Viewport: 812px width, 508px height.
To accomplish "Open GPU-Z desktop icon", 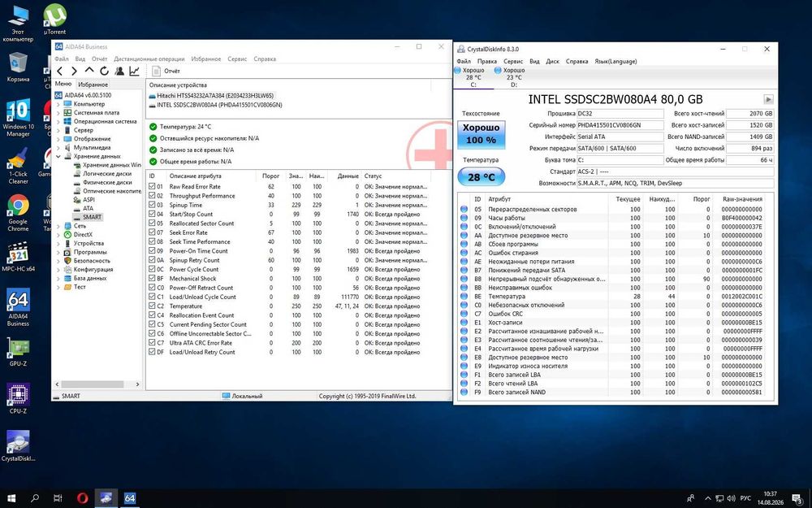I will tap(18, 352).
